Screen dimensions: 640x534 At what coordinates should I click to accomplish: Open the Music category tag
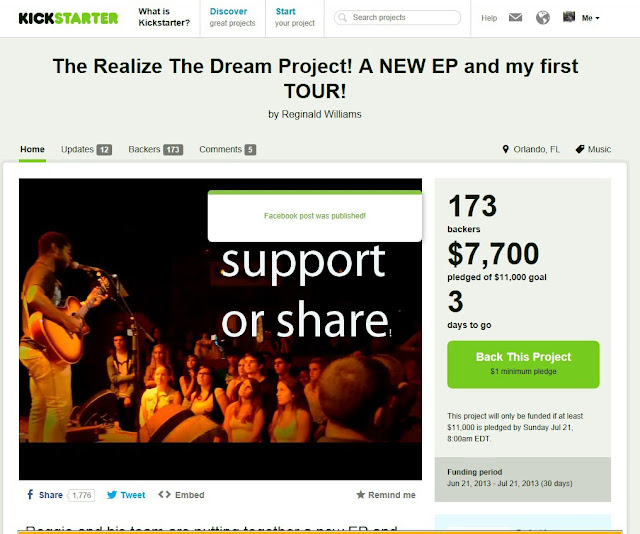click(593, 149)
